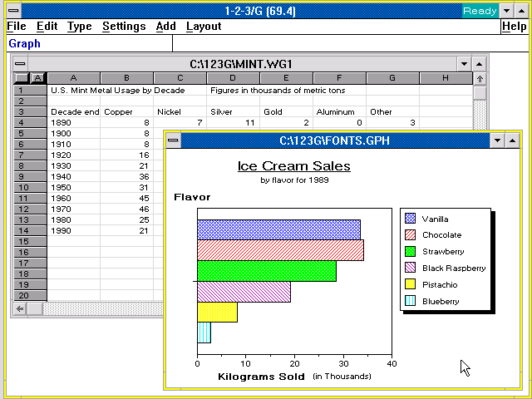This screenshot has width=532, height=399.
Task: Click cell 'Figures in thousands of metric tons'
Action: (x=278, y=91)
